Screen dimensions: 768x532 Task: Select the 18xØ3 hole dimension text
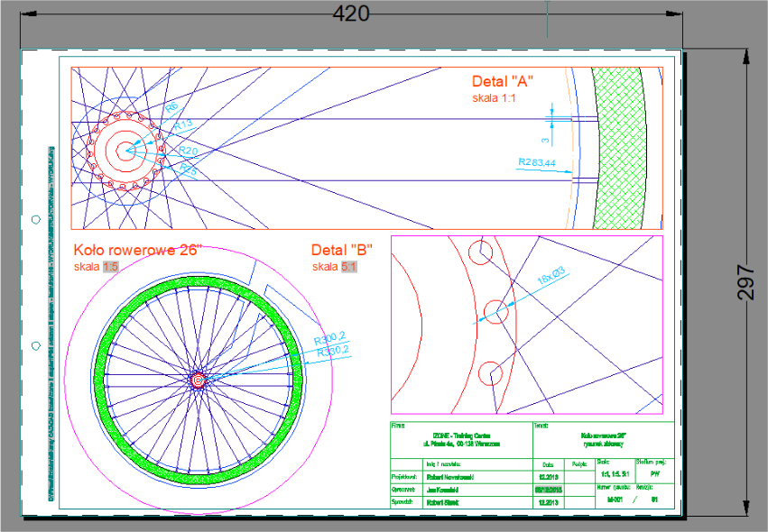(551, 275)
